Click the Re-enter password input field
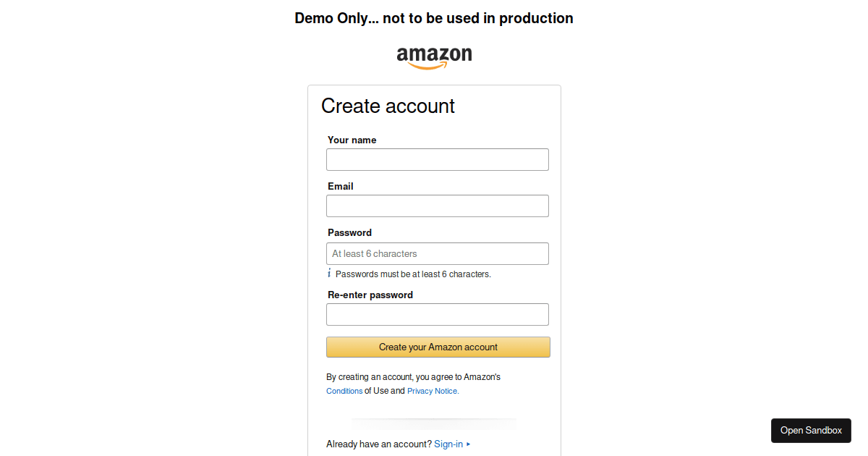 pos(437,314)
